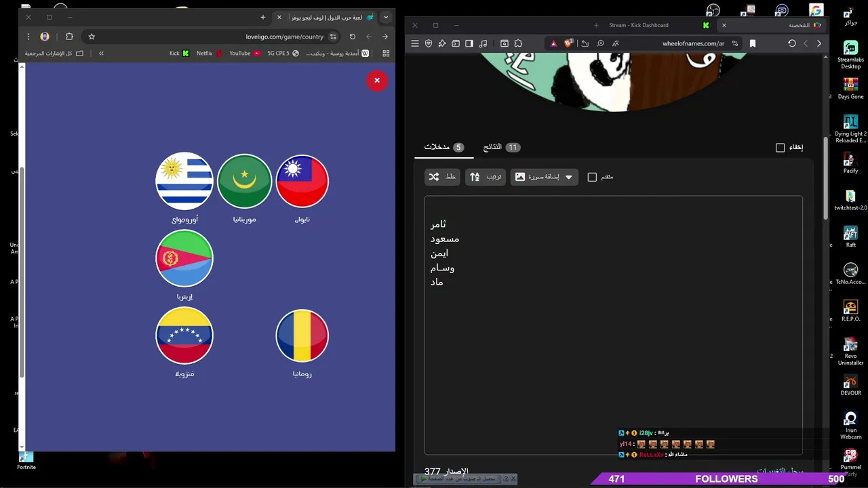The width and height of the screenshot is (868, 488).
Task: Expand Chrome tab search chevron
Action: [386, 17]
